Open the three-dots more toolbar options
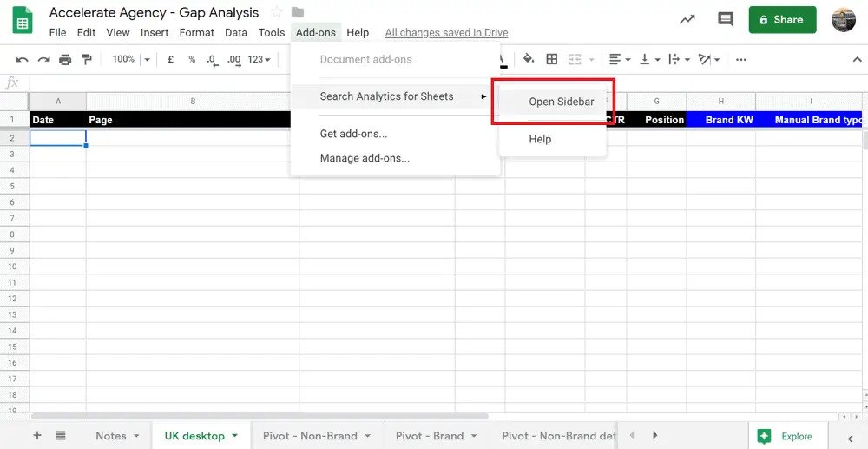This screenshot has width=868, height=449. pyautogui.click(x=741, y=59)
